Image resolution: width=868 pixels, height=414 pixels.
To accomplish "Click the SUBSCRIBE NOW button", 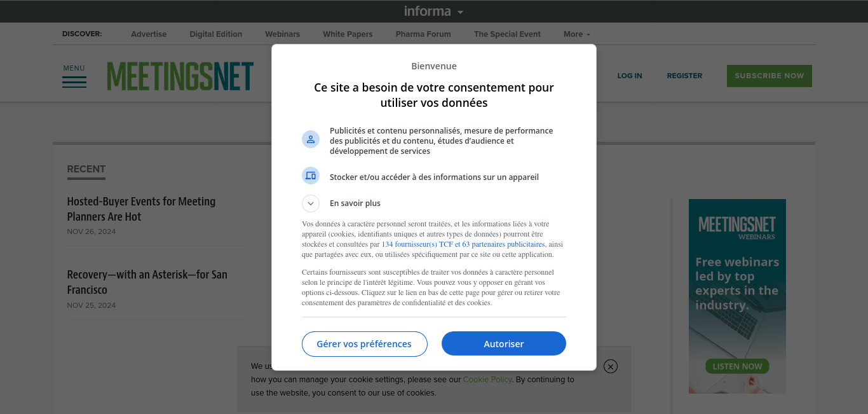I will click(770, 76).
